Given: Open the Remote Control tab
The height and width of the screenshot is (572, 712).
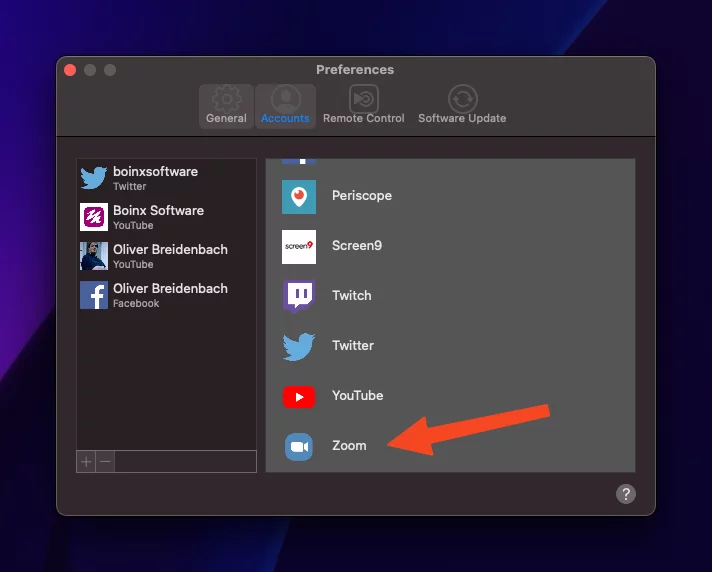Looking at the screenshot, I should (363, 106).
